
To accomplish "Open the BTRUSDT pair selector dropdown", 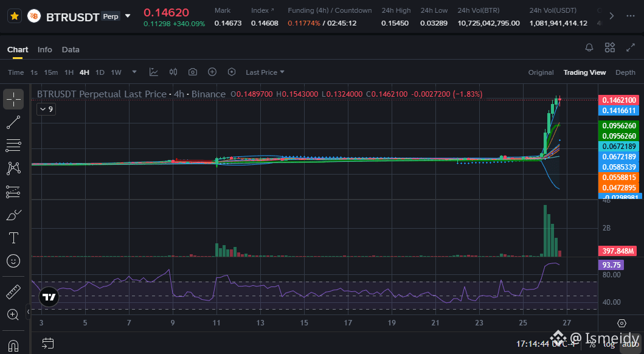I will [x=128, y=16].
